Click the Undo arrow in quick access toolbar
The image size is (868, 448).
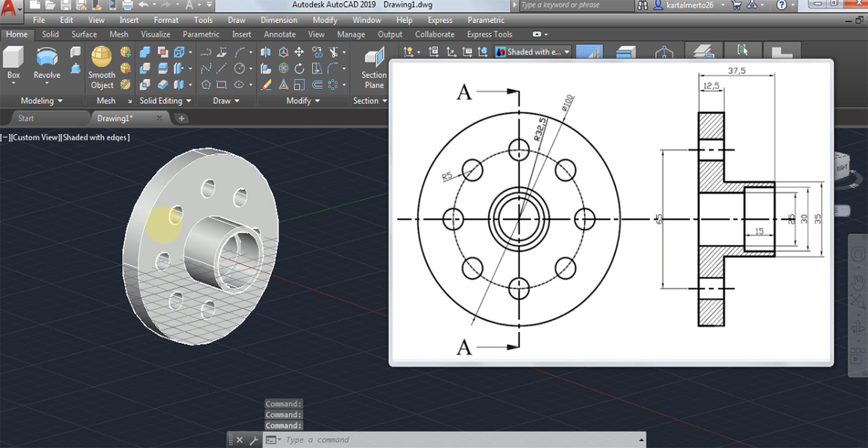pos(143,5)
